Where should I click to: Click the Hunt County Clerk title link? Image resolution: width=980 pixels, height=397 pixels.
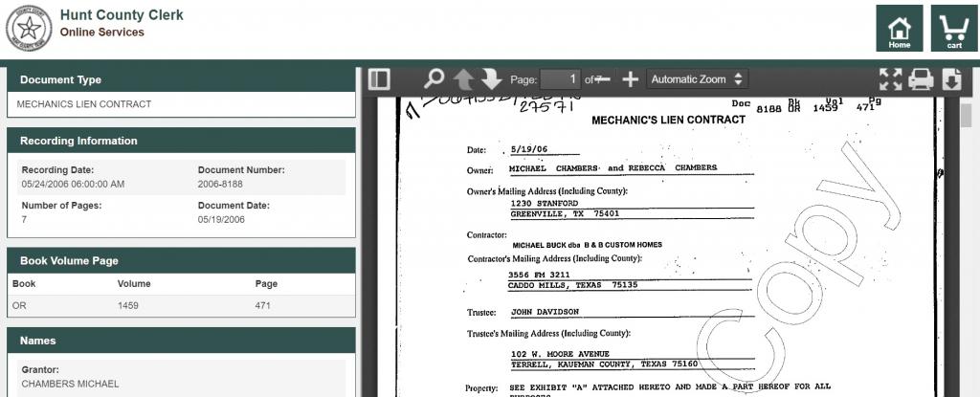click(122, 16)
